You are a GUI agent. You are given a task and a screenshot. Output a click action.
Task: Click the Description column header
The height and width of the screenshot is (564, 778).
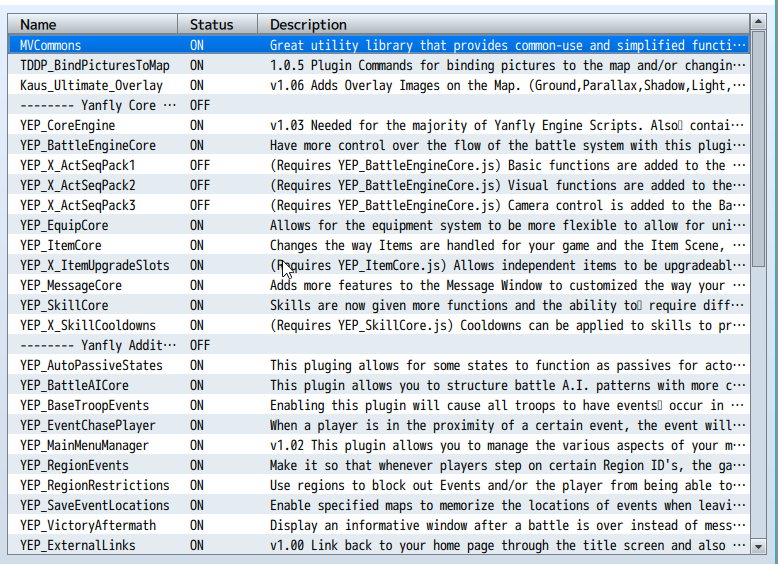504,24
